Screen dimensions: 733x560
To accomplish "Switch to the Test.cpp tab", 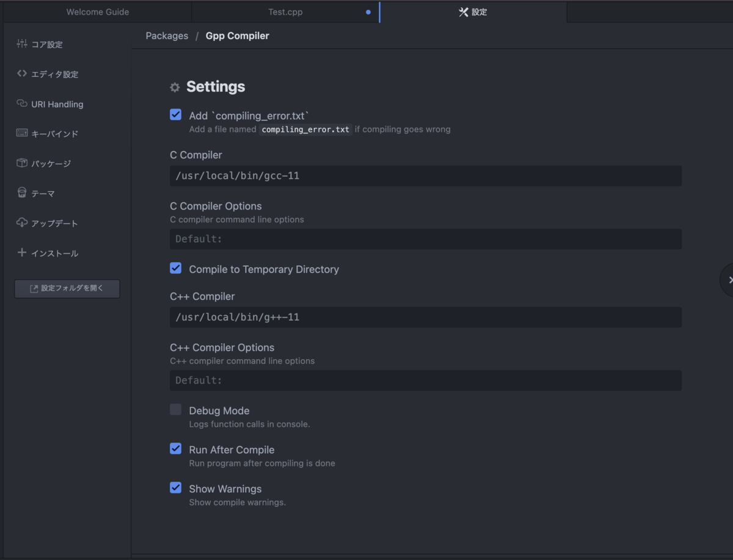I will coord(285,12).
